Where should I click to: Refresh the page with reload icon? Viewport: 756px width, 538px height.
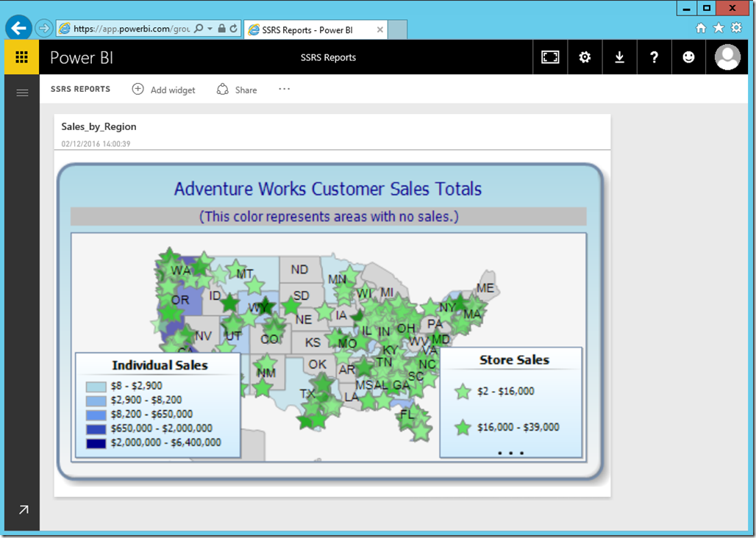[233, 29]
